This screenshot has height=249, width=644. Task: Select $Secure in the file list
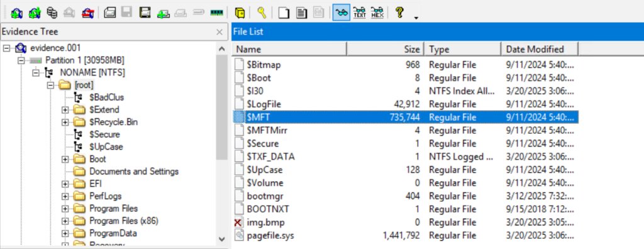[x=406, y=144]
